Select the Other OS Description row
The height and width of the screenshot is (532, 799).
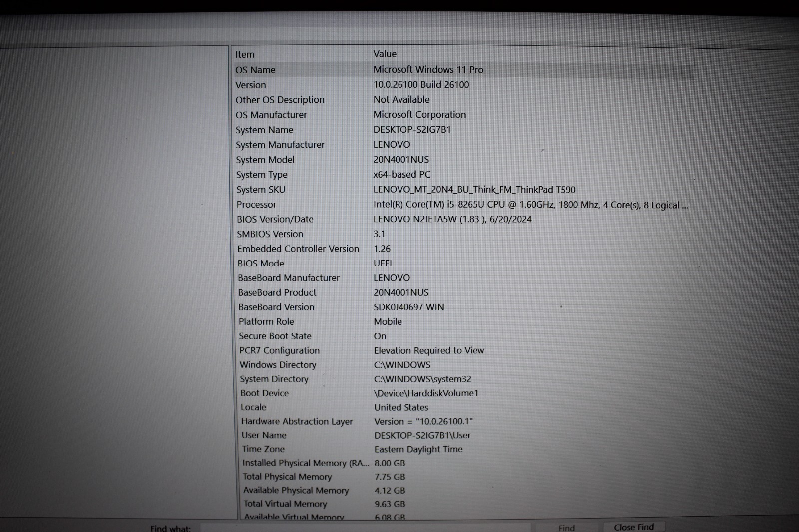tap(464, 100)
